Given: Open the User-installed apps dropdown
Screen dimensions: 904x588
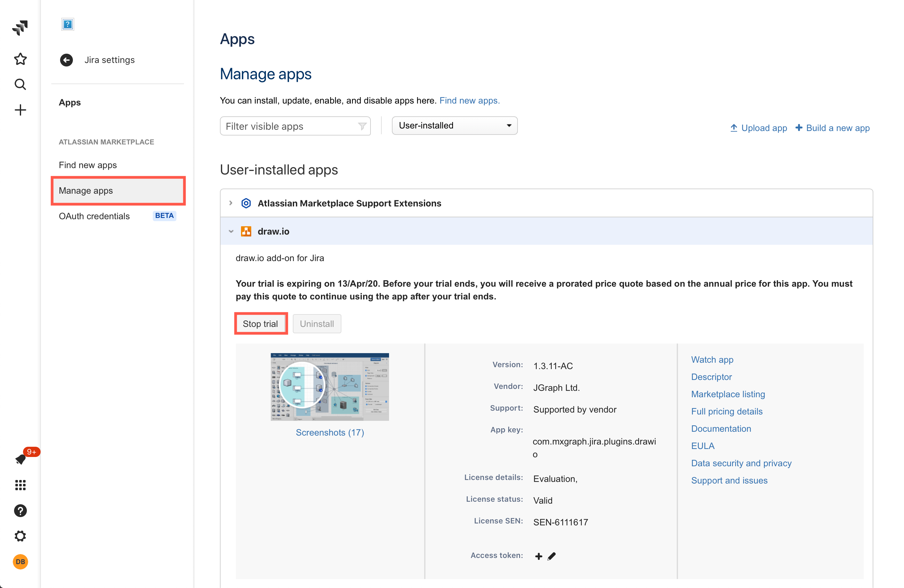Looking at the screenshot, I should (454, 125).
